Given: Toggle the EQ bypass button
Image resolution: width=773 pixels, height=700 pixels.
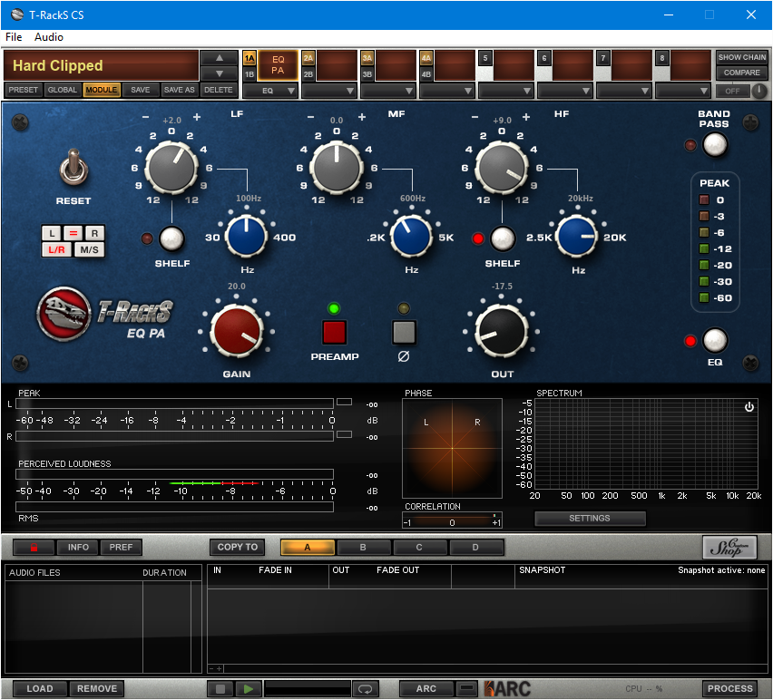Looking at the screenshot, I should click(x=715, y=340).
